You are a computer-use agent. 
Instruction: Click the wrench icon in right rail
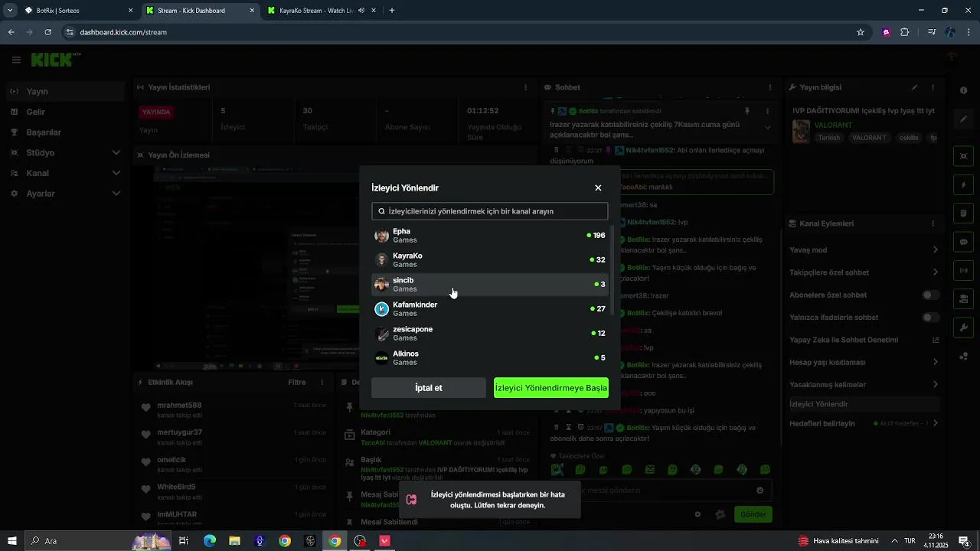click(x=963, y=328)
